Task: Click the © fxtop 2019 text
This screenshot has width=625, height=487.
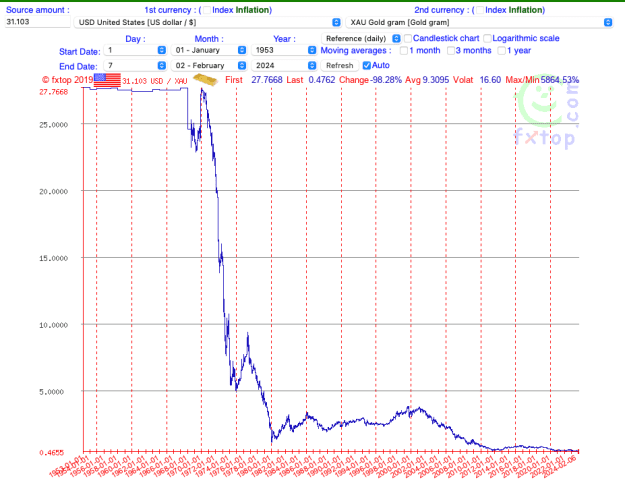Action: point(67,80)
